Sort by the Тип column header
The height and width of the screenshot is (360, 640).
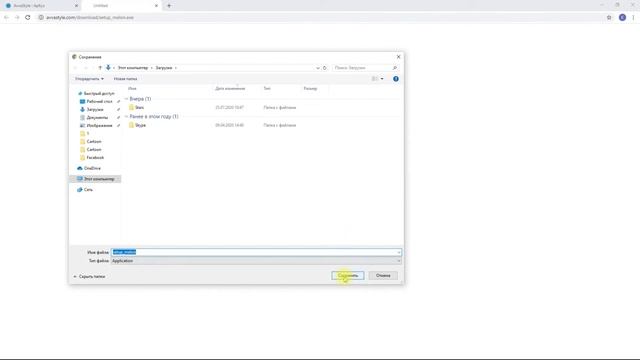coord(267,88)
